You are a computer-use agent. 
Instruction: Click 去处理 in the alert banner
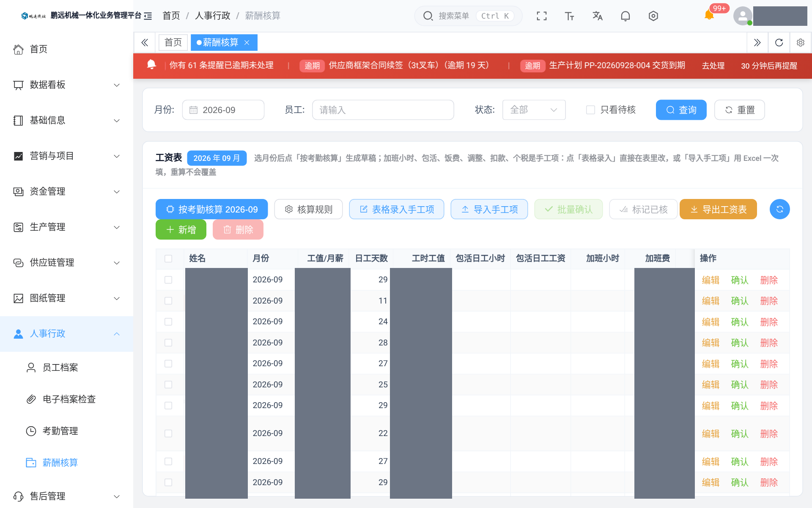pyautogui.click(x=713, y=66)
